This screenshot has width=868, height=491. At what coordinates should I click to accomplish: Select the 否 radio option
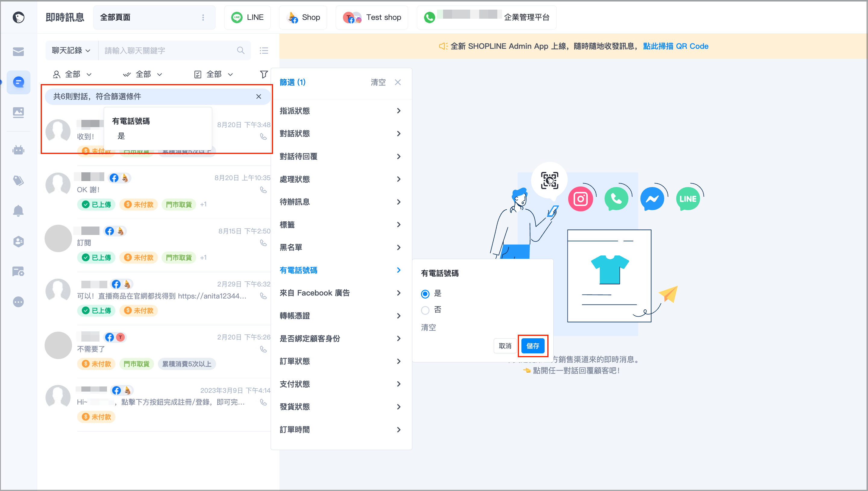pos(425,310)
